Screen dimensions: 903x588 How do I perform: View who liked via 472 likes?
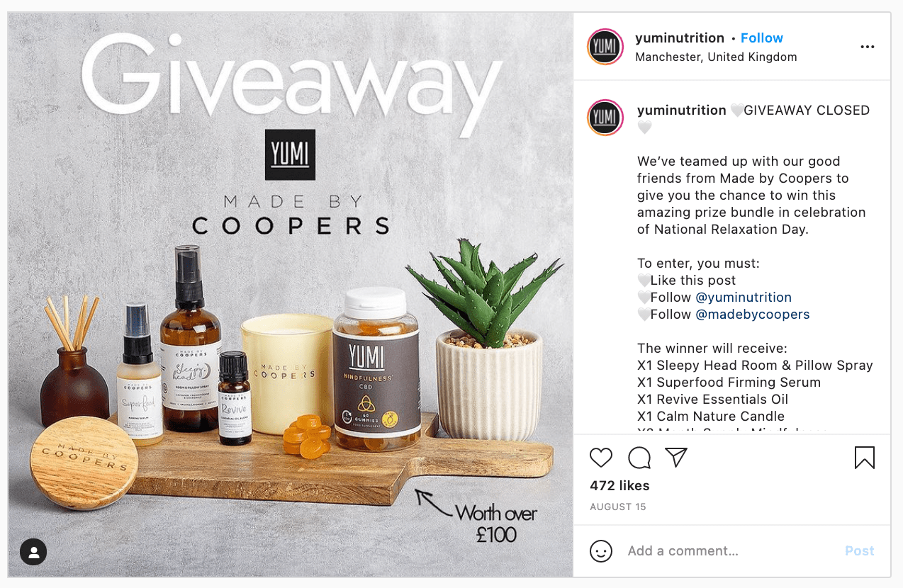tap(619, 486)
